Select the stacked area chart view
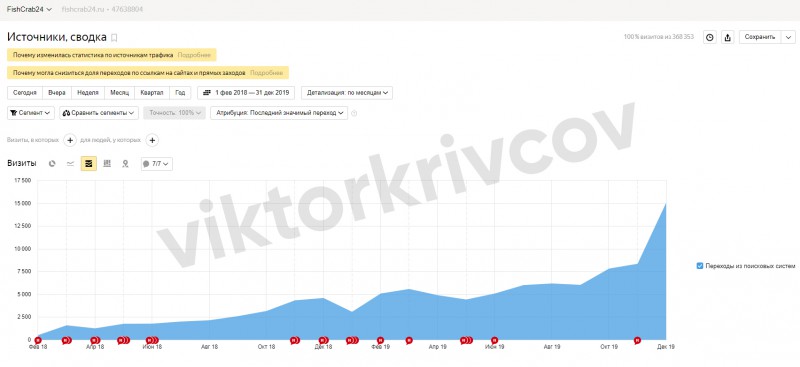 [89, 164]
